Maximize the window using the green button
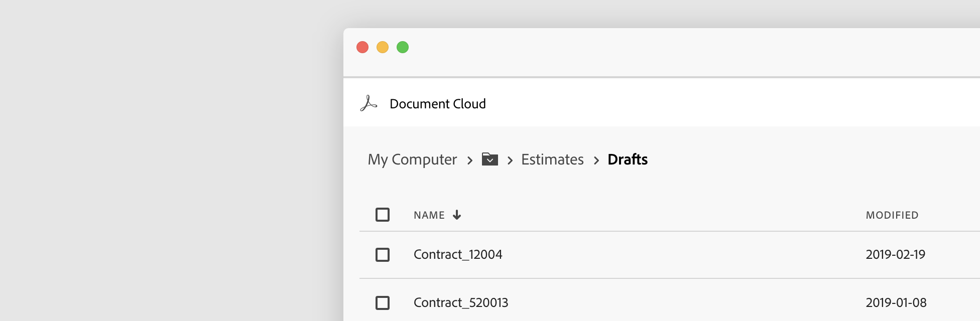This screenshot has width=980, height=321. (x=403, y=47)
